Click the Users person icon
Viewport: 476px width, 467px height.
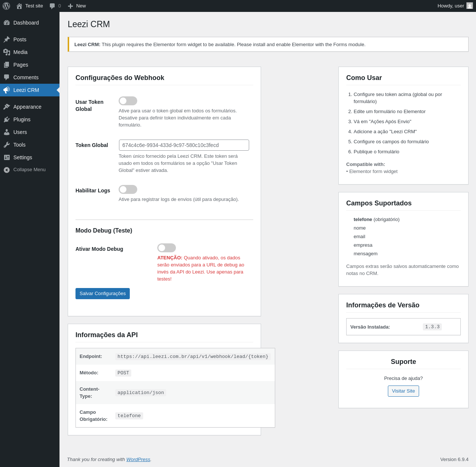pos(7,132)
